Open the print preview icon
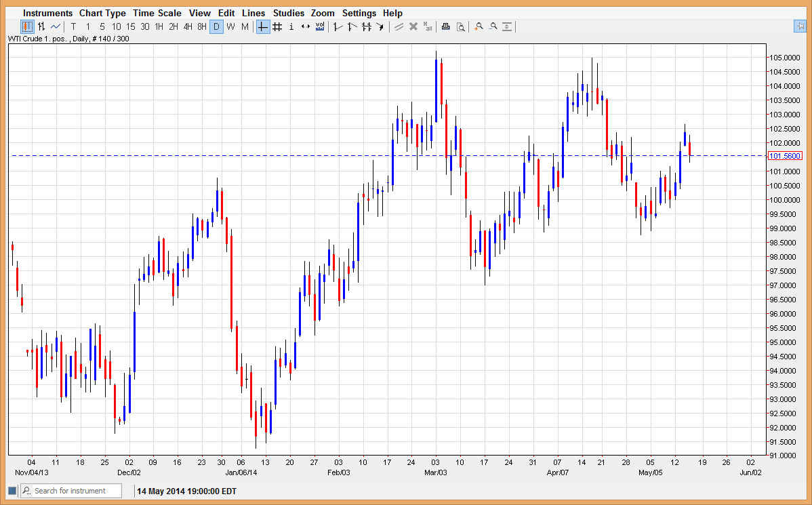 tap(460, 26)
